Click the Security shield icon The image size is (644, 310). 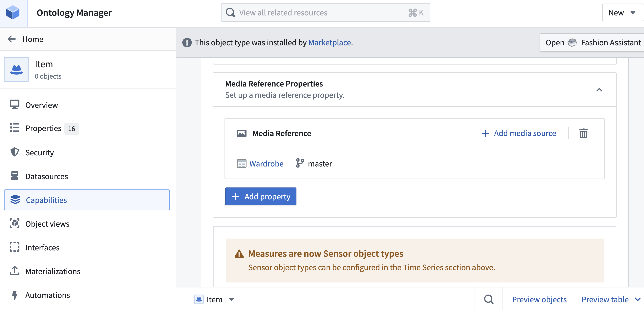[14, 152]
